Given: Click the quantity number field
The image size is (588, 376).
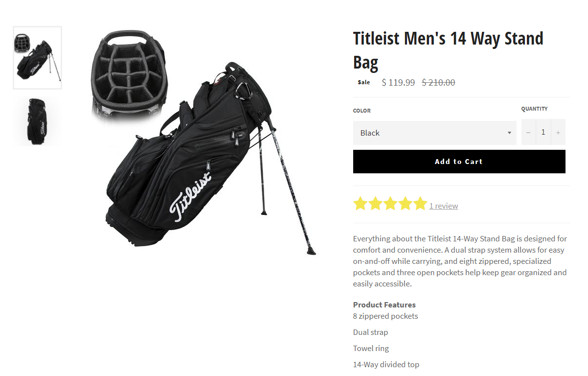Looking at the screenshot, I should (x=543, y=133).
